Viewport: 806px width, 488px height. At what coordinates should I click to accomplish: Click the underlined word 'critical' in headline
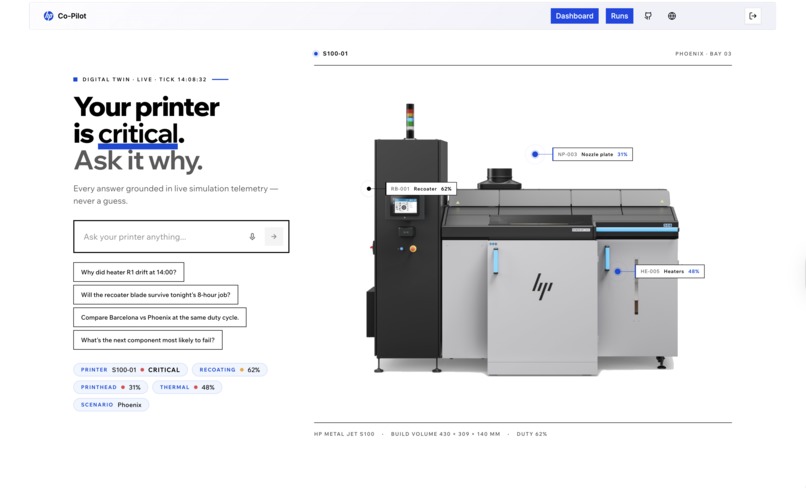click(x=138, y=135)
